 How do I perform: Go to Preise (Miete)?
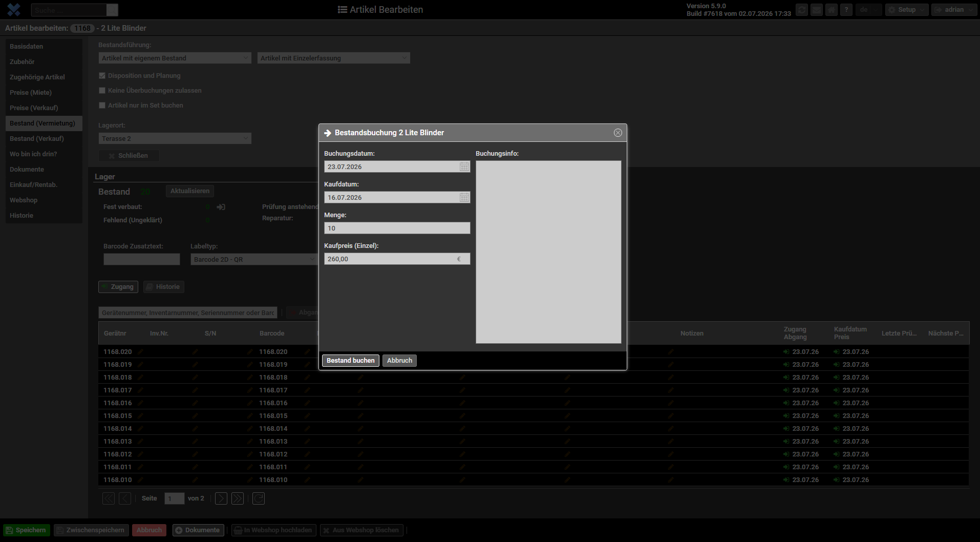(44, 93)
